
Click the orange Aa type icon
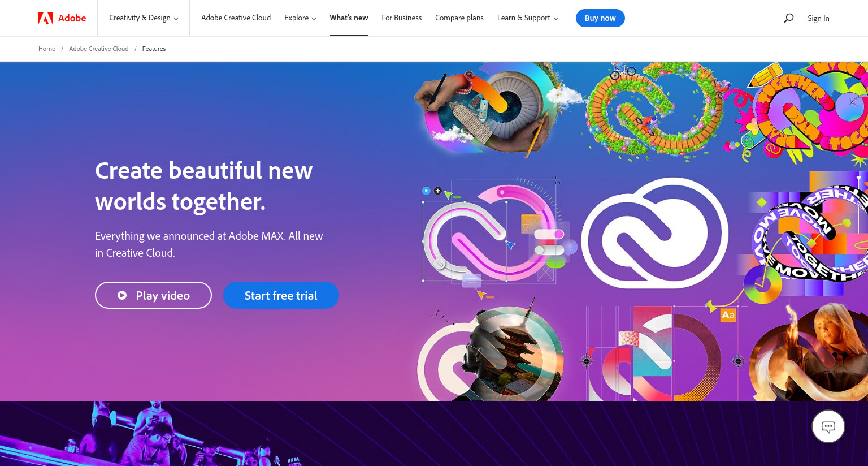[x=728, y=315]
